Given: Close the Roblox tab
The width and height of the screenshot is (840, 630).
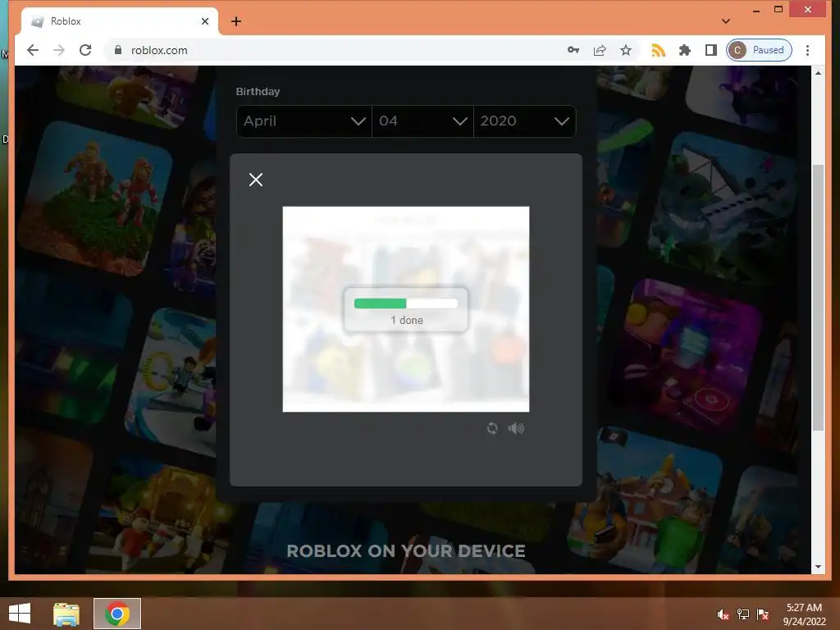Looking at the screenshot, I should click(204, 21).
